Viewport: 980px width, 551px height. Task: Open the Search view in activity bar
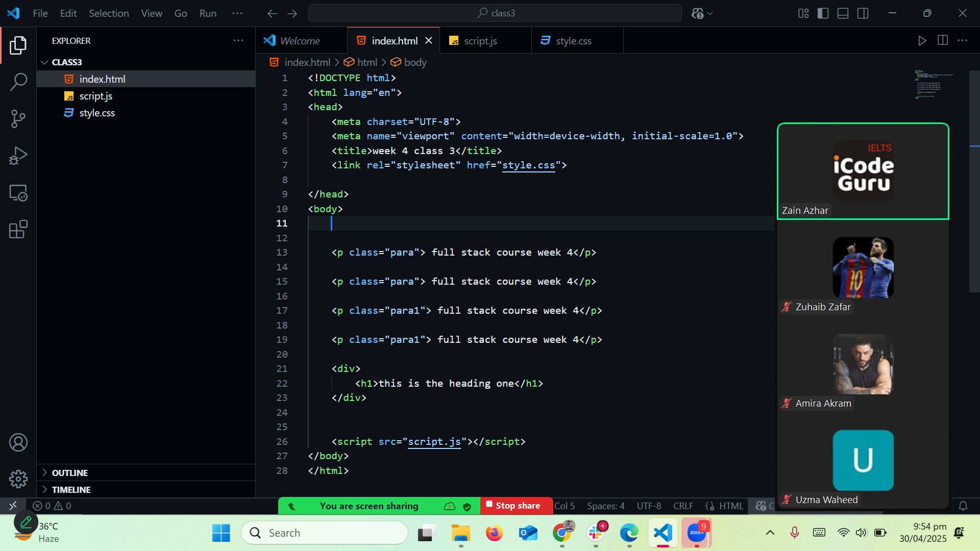pyautogui.click(x=18, y=82)
